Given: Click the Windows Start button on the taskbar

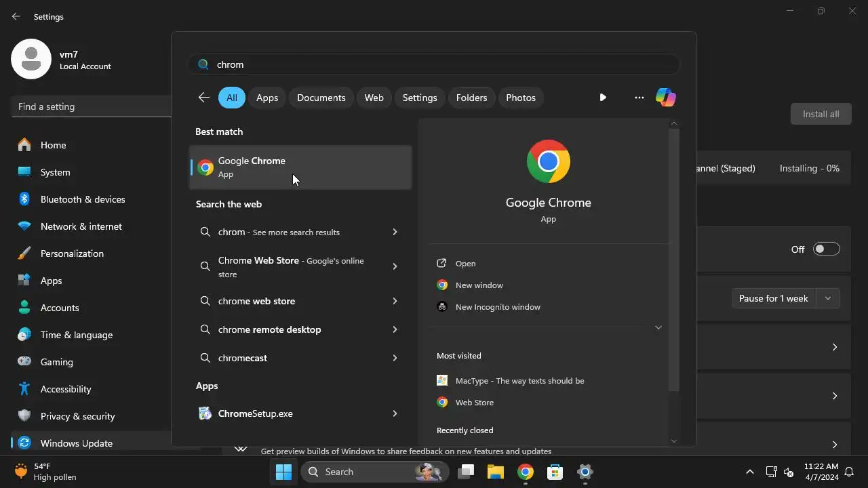Looking at the screenshot, I should tap(283, 472).
